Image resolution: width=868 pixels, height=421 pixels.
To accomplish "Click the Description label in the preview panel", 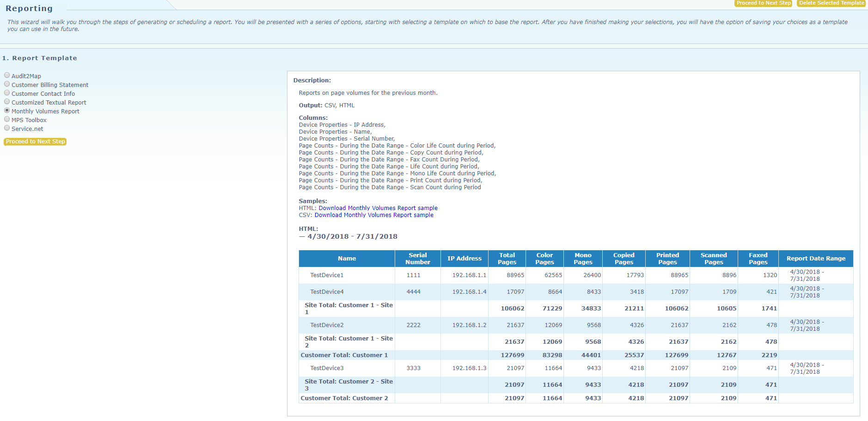I will (x=312, y=80).
